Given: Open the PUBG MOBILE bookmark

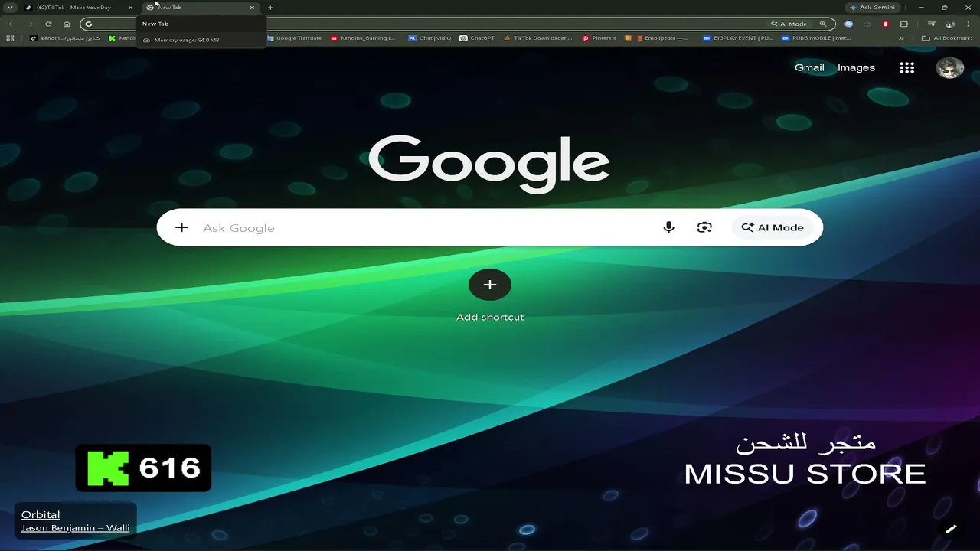Looking at the screenshot, I should tap(816, 38).
